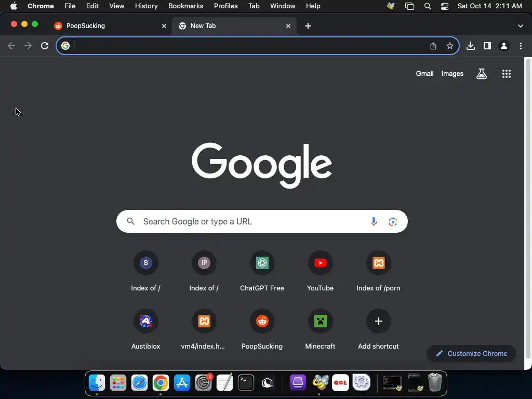
Task: Open the Images link
Action: point(453,74)
